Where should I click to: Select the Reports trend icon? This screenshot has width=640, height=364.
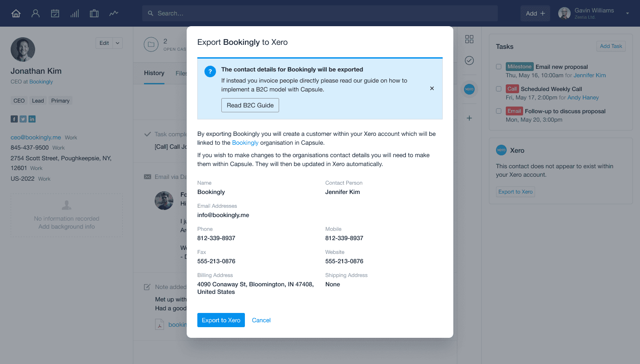(x=113, y=13)
